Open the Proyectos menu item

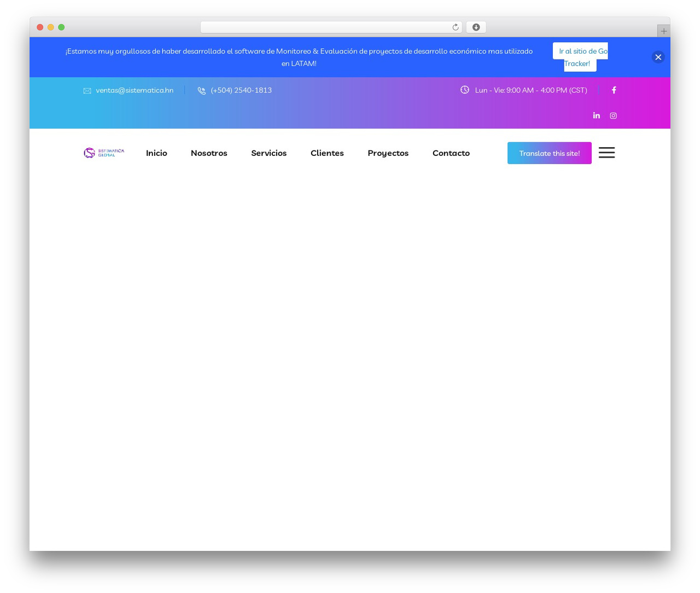(388, 153)
